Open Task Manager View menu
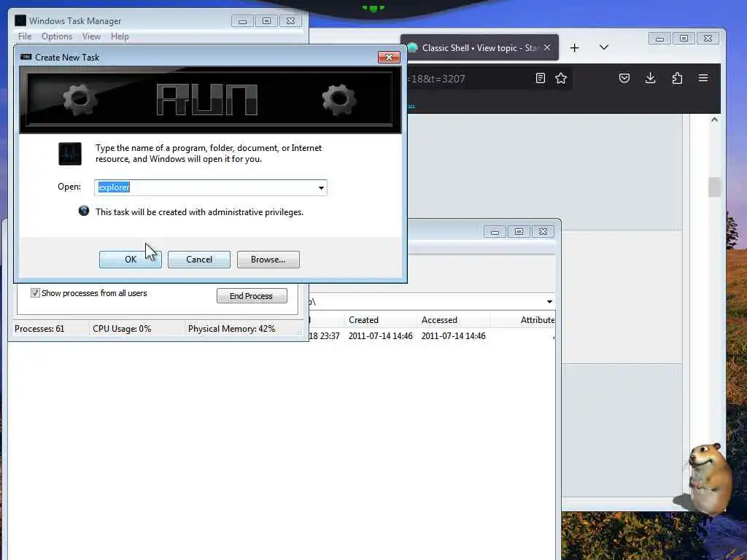The image size is (747, 560). (91, 36)
